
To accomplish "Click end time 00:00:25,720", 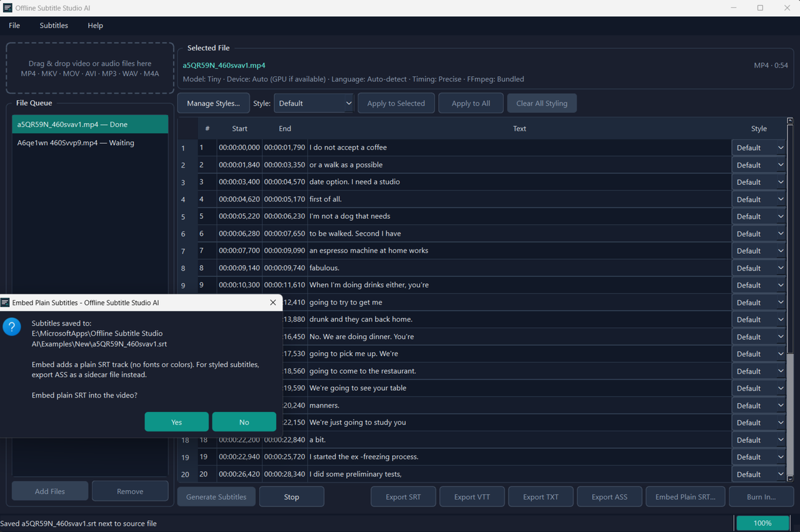I will pos(285,457).
